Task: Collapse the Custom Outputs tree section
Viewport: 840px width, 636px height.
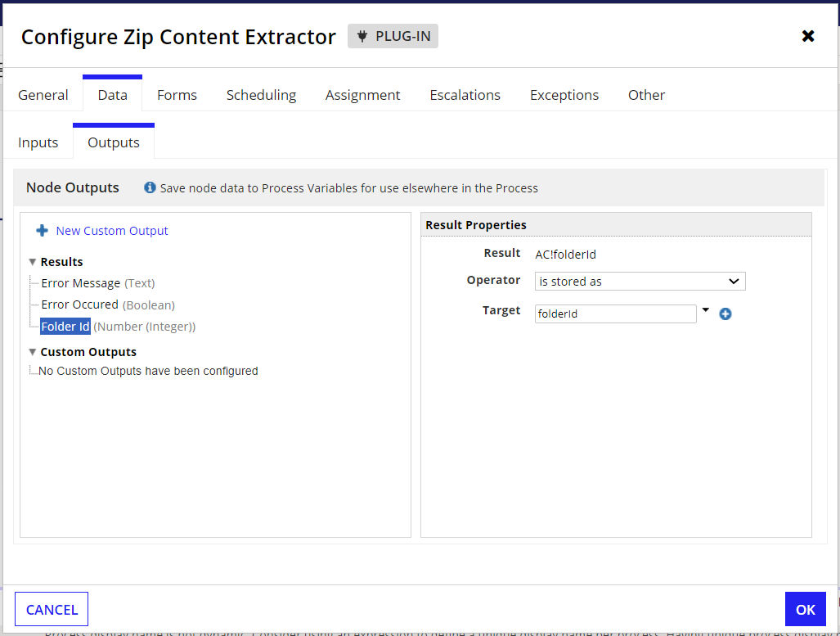Action: click(33, 352)
